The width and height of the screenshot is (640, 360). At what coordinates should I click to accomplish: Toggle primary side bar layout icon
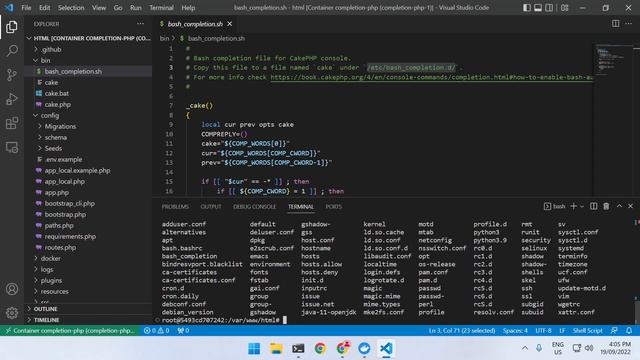tap(527, 8)
